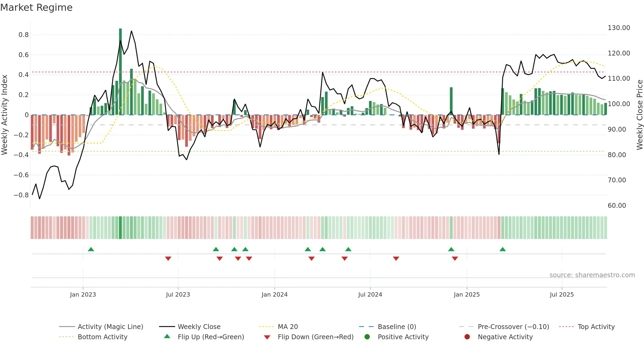Hide Flip Up (Red→Green) markers via legend

click(204, 337)
